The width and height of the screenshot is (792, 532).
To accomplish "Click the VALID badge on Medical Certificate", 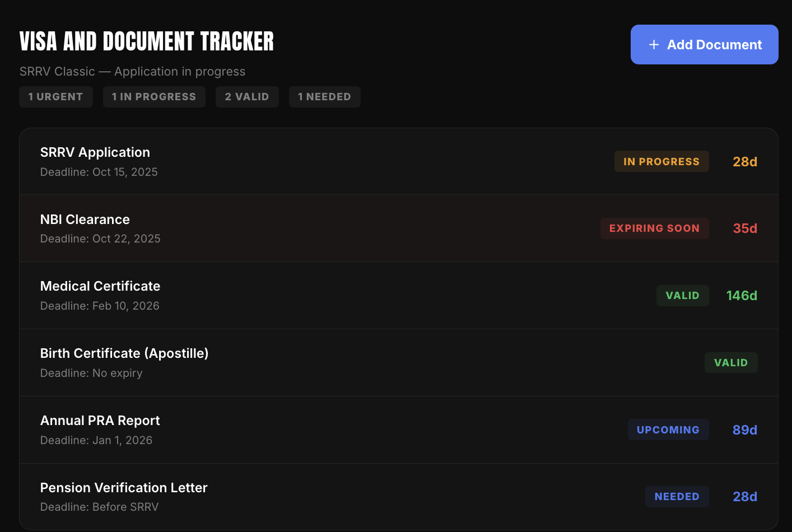I will (x=682, y=295).
